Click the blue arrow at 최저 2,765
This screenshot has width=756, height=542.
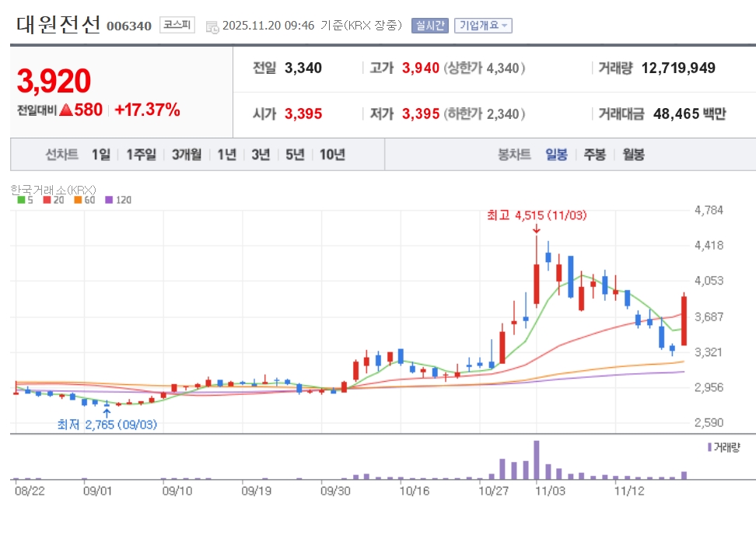(x=107, y=412)
